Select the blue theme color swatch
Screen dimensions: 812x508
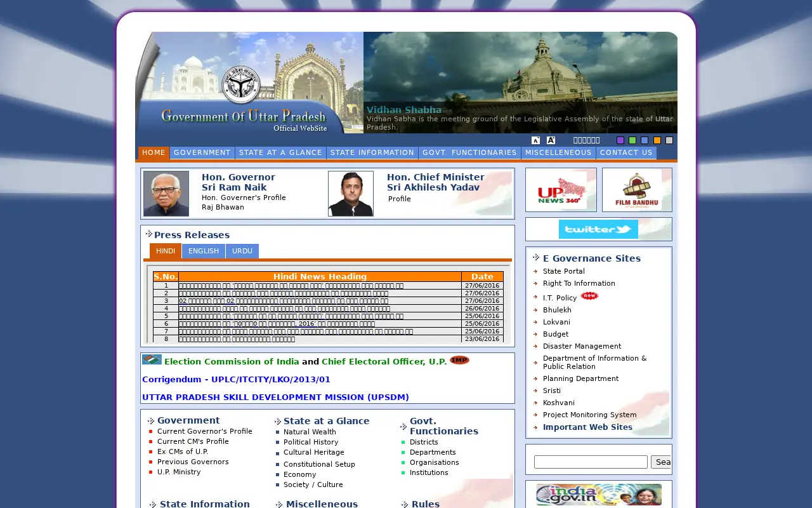coord(645,140)
